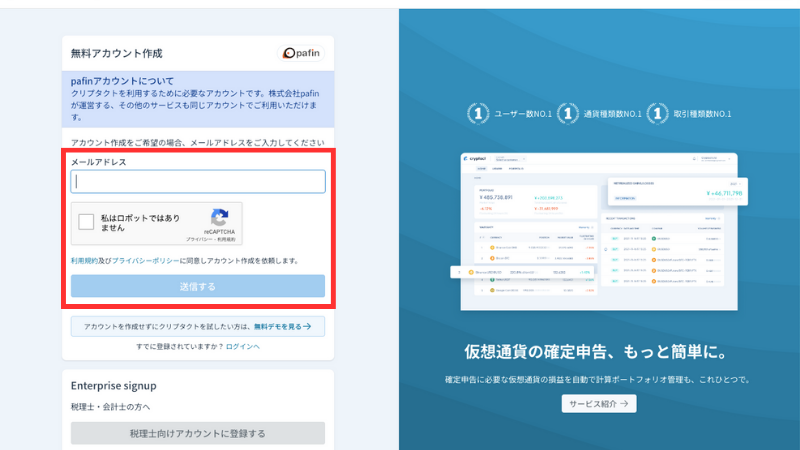Click the reCAPTCHA privacy and terms text
This screenshot has width=800, height=450.
(x=210, y=240)
